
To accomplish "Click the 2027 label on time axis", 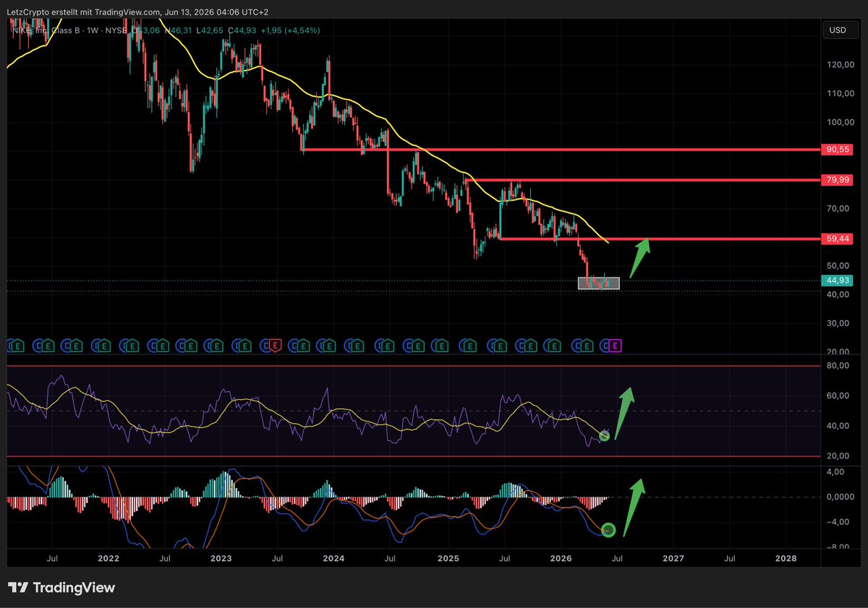I will 673,559.
